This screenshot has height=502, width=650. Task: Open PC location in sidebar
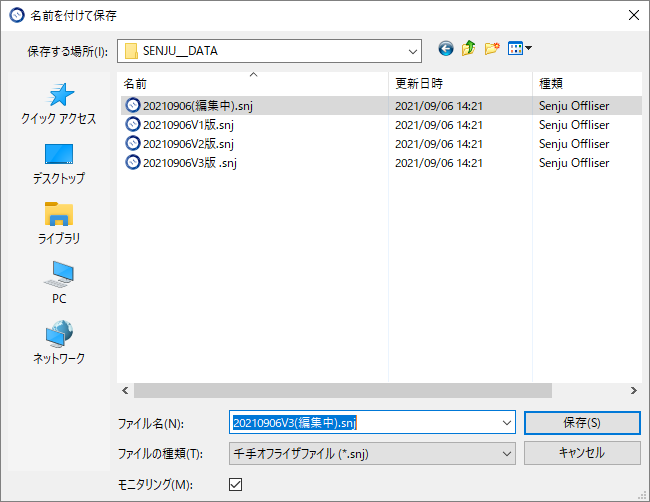coord(59,283)
